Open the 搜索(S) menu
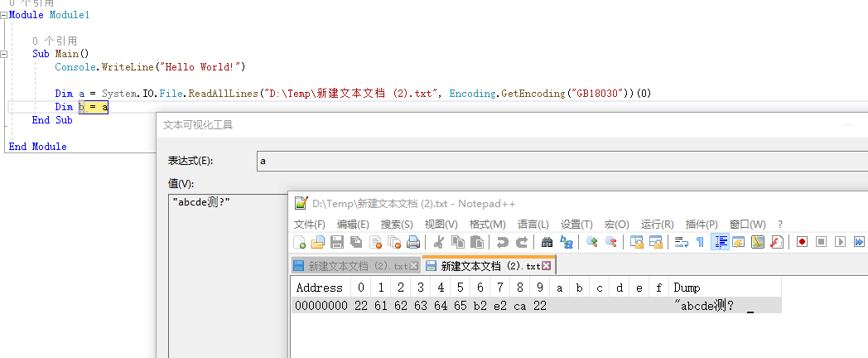The height and width of the screenshot is (358, 868). pos(397,225)
